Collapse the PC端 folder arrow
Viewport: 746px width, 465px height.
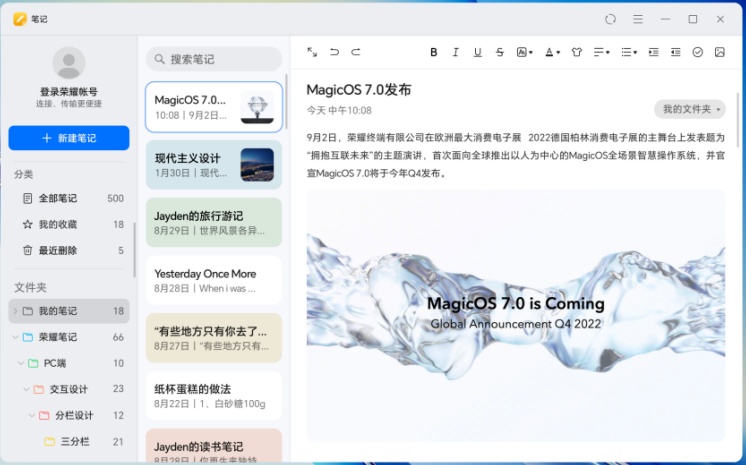20,364
